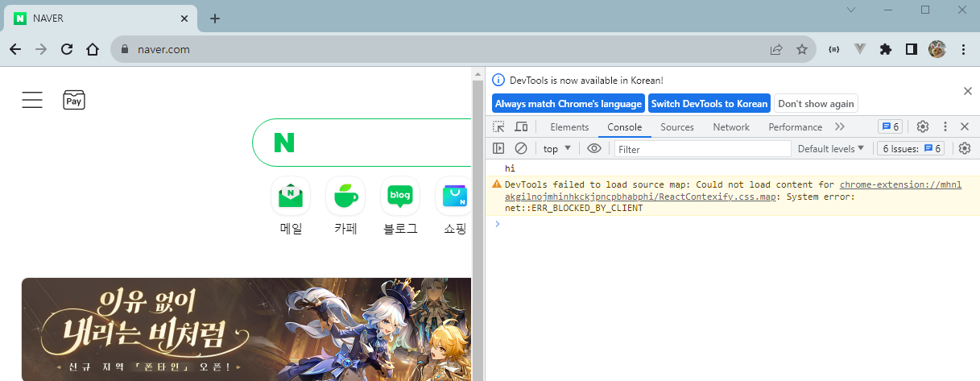The height and width of the screenshot is (381, 980).
Task: Open Naver hamburger menu
Action: pos(32,100)
